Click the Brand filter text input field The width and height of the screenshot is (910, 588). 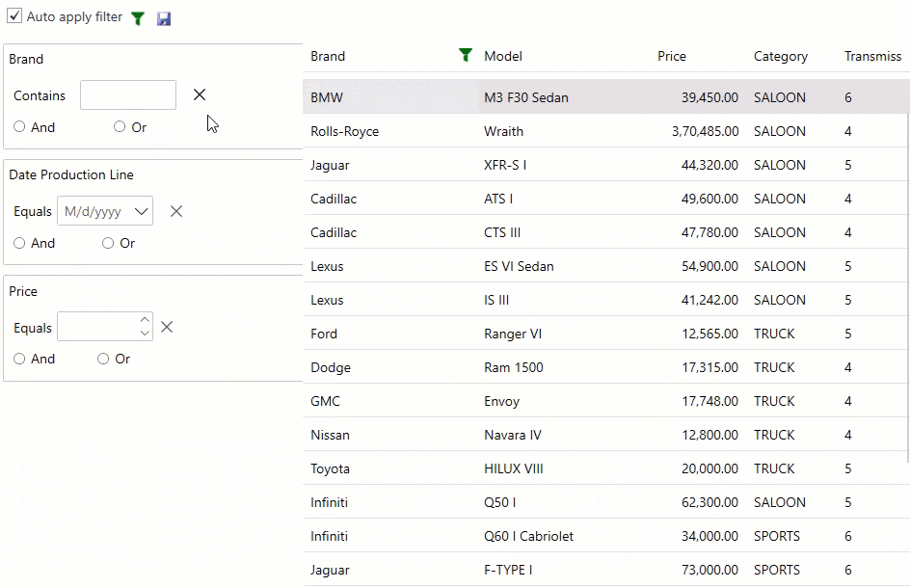point(127,95)
